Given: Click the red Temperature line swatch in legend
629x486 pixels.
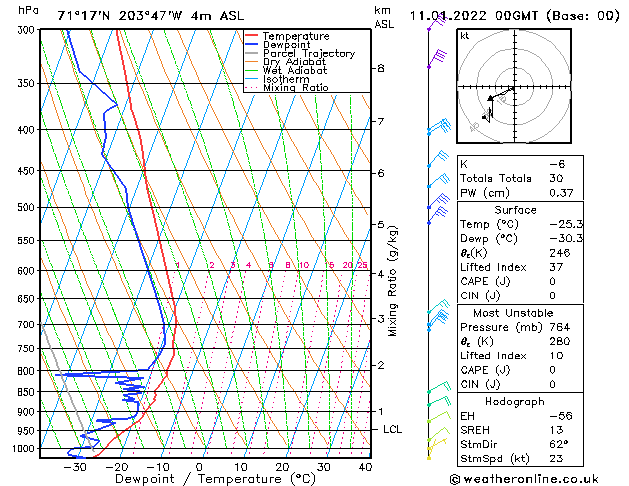Looking at the screenshot, I should pyautogui.click(x=252, y=36).
